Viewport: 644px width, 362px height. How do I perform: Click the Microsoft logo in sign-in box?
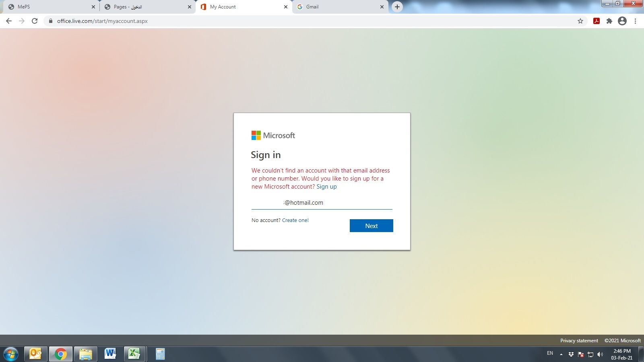coord(273,136)
